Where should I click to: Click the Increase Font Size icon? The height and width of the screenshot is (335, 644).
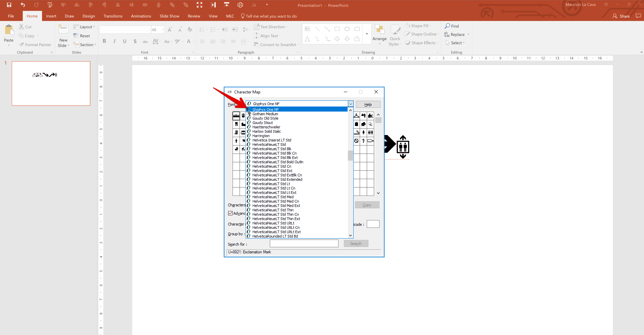click(x=170, y=30)
